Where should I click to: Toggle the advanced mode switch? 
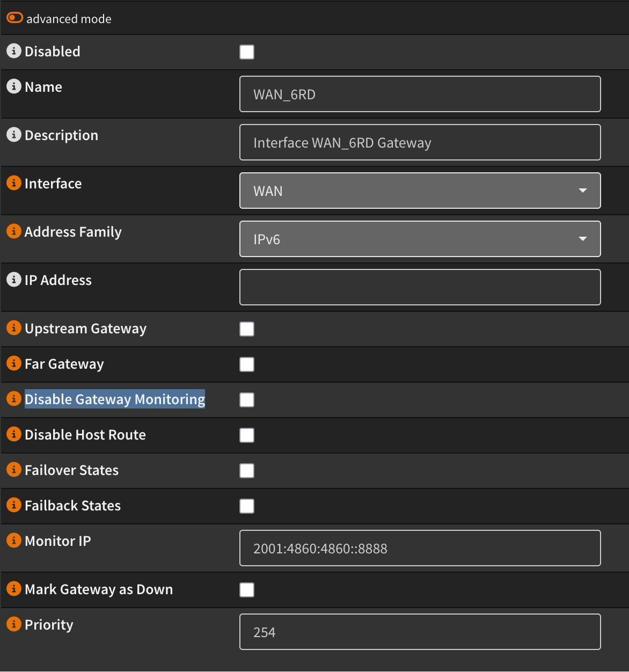tap(14, 18)
